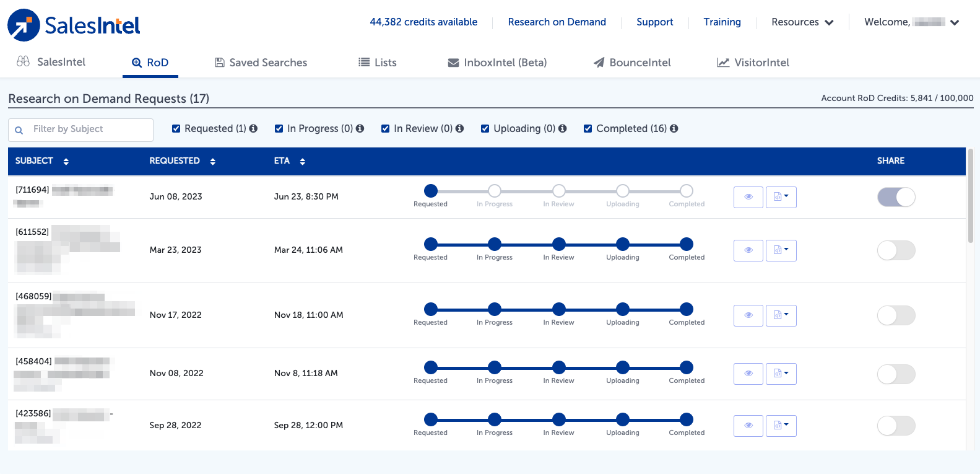View request 611552 with the eye icon

pos(748,250)
